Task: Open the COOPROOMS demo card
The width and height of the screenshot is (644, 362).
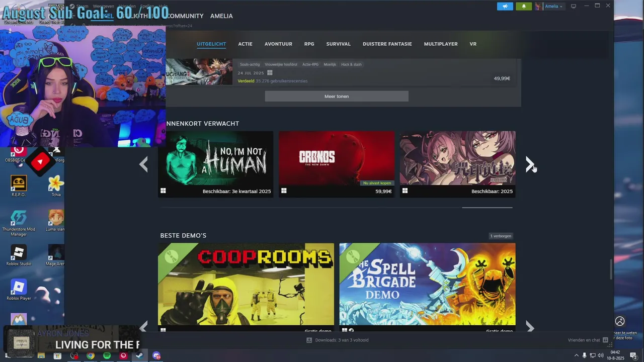Action: pos(246,287)
